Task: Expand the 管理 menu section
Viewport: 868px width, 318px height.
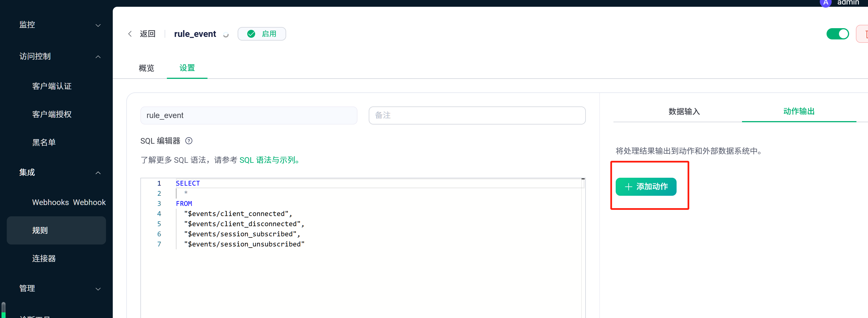Action: tap(60, 288)
